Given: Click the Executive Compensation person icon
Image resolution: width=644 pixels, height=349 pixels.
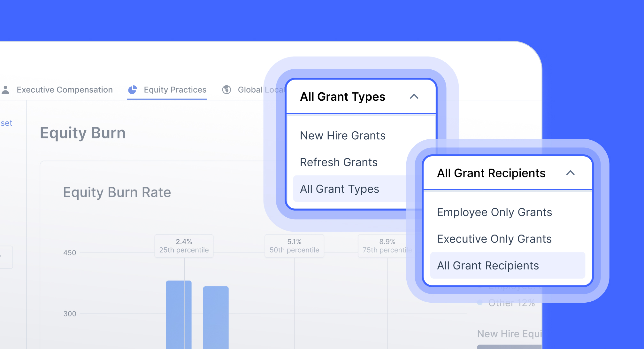Looking at the screenshot, I should [5, 90].
